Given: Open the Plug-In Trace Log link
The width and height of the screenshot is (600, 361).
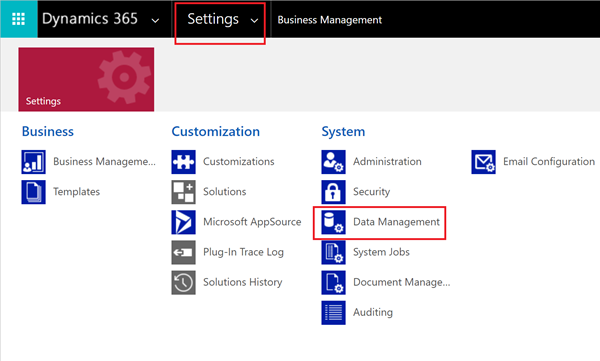Looking at the screenshot, I should tap(243, 252).
